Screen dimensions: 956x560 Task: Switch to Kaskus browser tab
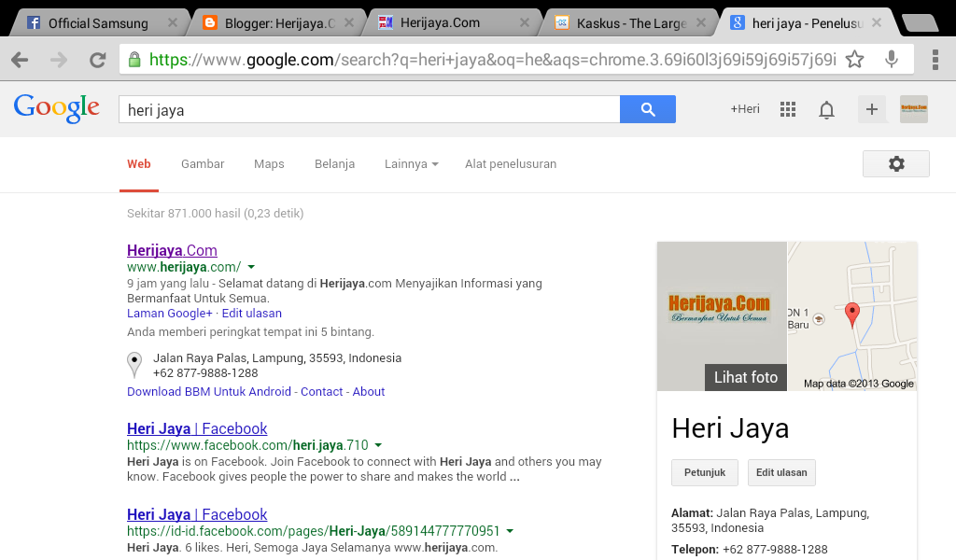(630, 22)
